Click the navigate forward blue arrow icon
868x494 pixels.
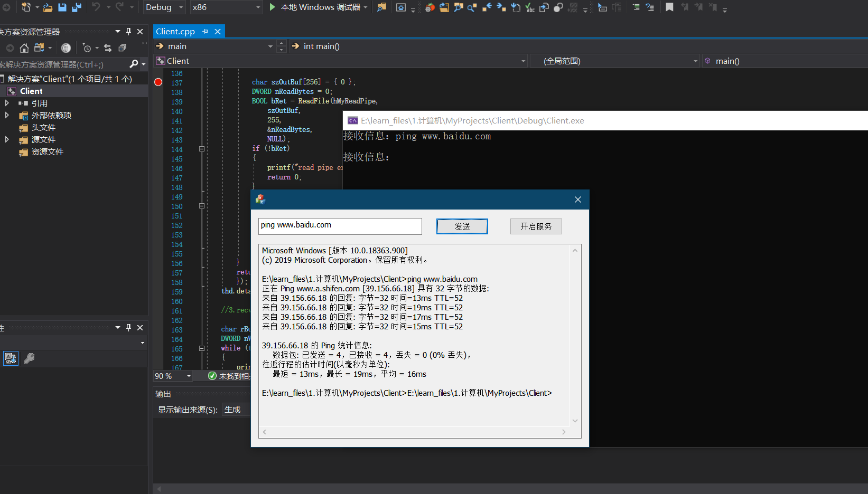point(501,7)
